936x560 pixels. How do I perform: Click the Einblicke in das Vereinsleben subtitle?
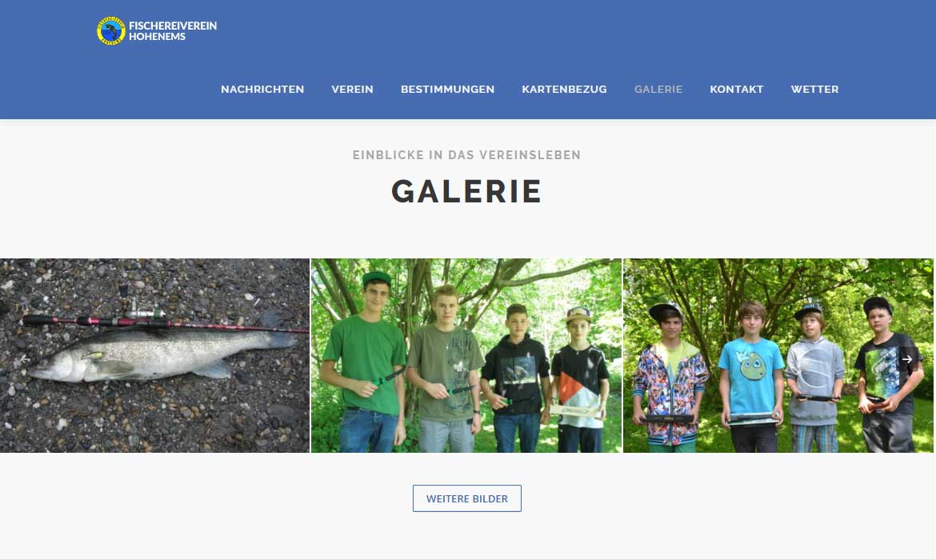(467, 155)
